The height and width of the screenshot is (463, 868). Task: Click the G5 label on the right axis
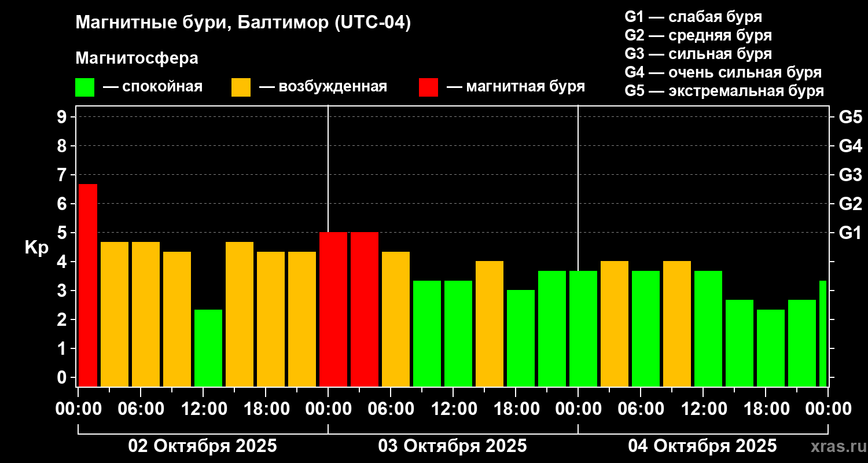tap(850, 117)
